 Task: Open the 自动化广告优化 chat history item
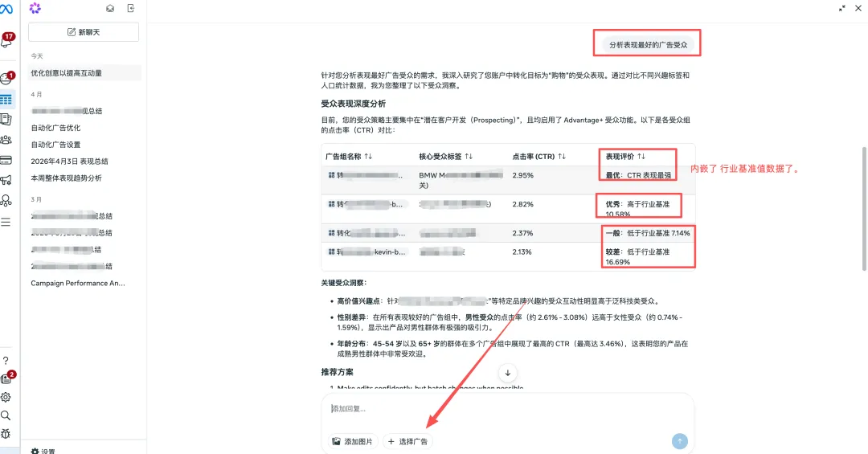pos(56,128)
